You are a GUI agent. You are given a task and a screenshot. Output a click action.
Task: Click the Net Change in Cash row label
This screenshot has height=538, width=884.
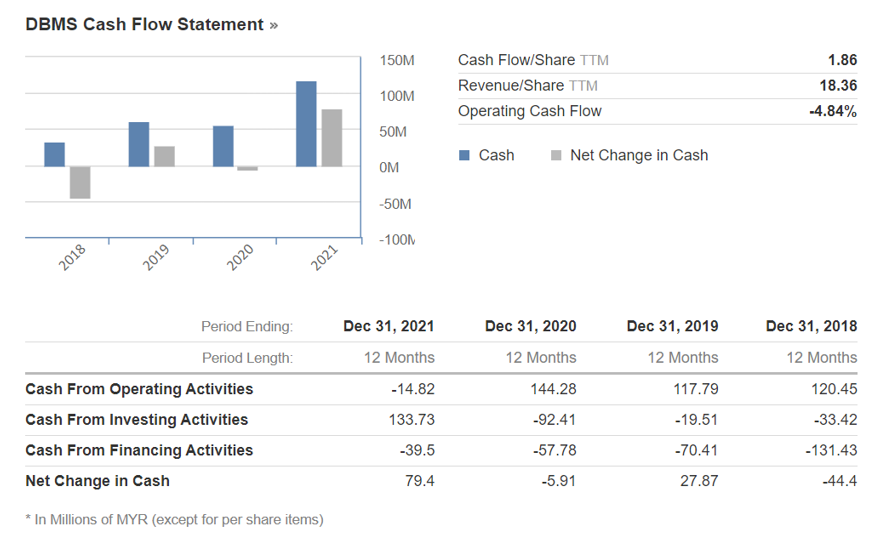pos(98,481)
